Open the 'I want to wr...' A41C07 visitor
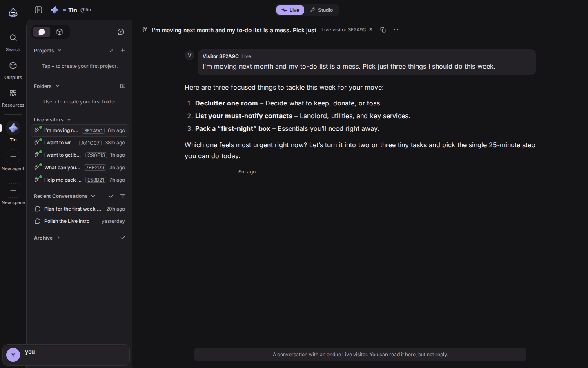Viewport: 588px width, 368px height. coord(80,143)
